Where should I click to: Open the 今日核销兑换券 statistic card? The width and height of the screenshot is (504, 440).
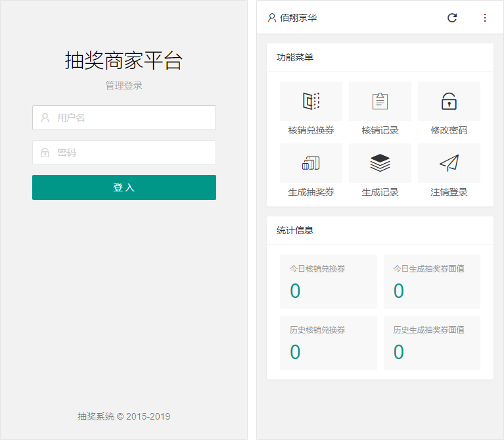(x=328, y=281)
